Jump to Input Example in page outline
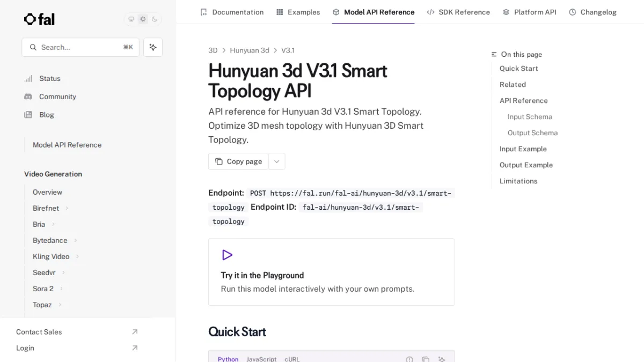644x362 pixels. pyautogui.click(x=523, y=149)
